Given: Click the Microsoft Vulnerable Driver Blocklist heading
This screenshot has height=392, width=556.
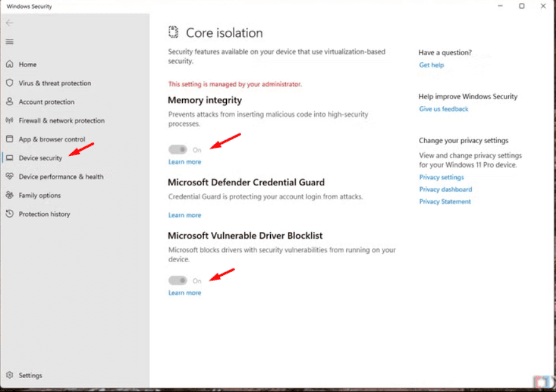Looking at the screenshot, I should pos(245,236).
